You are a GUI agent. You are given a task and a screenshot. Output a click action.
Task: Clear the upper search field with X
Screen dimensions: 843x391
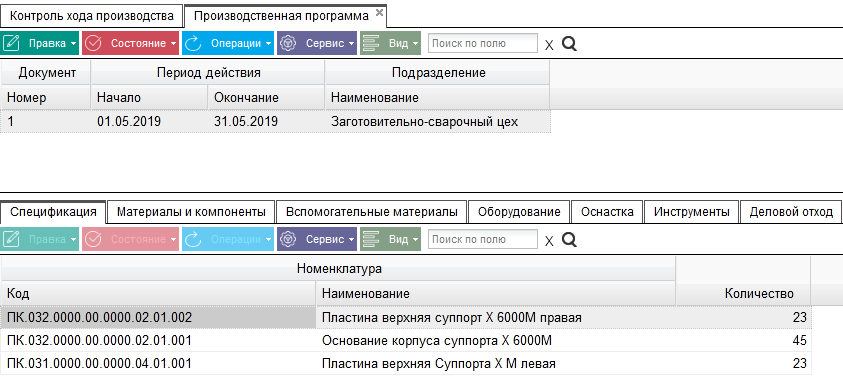click(549, 45)
